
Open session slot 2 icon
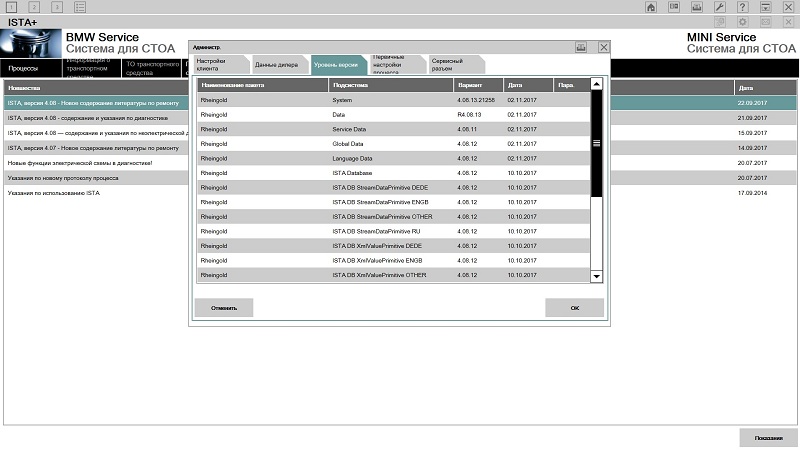[x=34, y=7]
